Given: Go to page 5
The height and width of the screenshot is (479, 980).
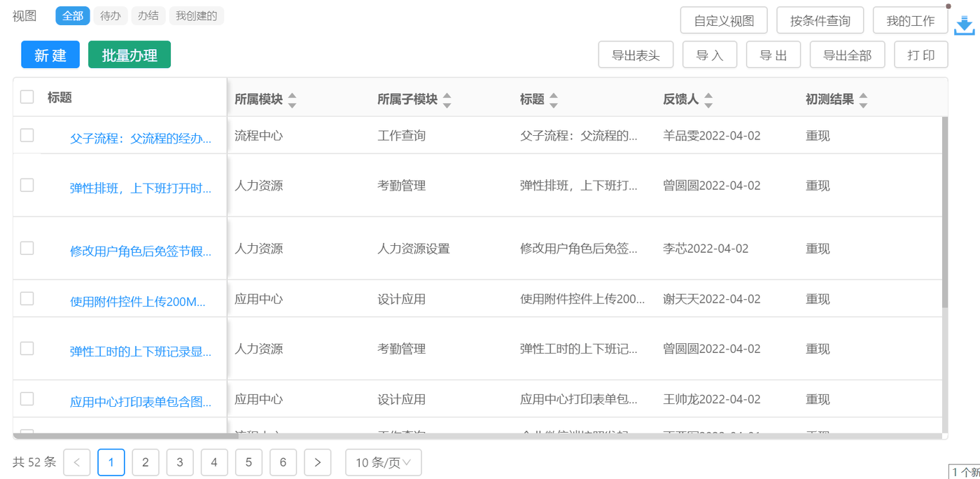Looking at the screenshot, I should (x=248, y=462).
